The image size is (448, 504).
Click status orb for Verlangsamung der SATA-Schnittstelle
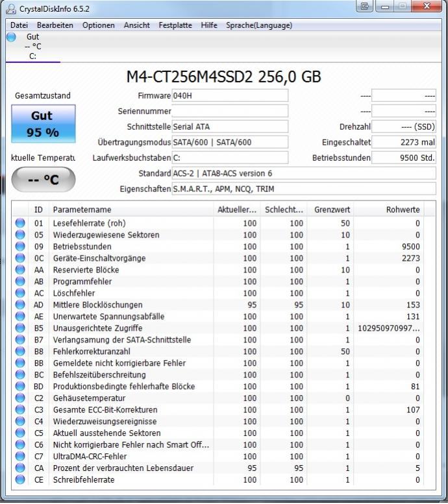pyautogui.click(x=20, y=339)
